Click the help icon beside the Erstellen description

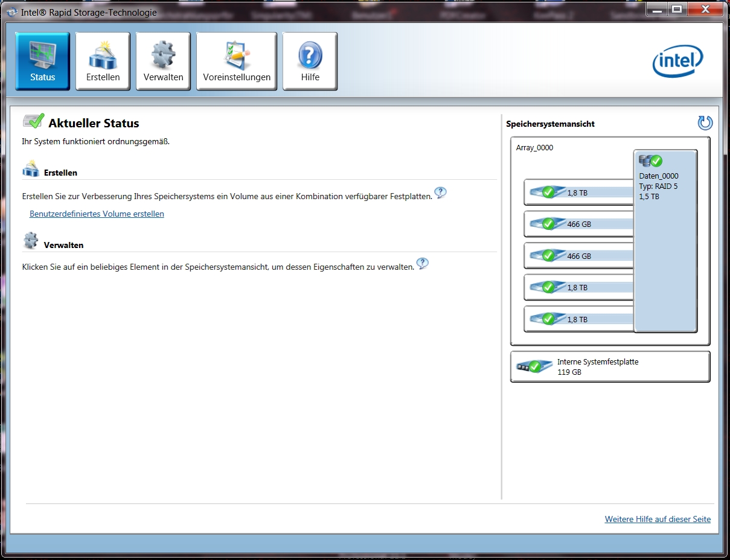pos(441,193)
